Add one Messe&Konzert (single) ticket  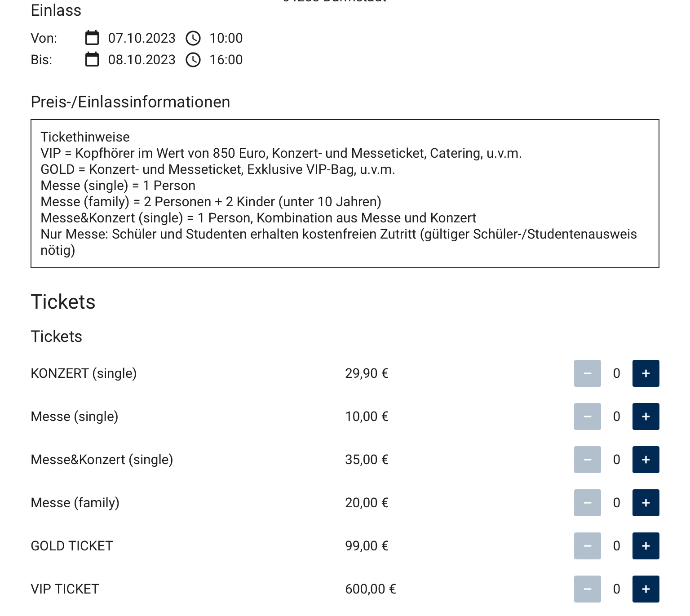click(646, 460)
